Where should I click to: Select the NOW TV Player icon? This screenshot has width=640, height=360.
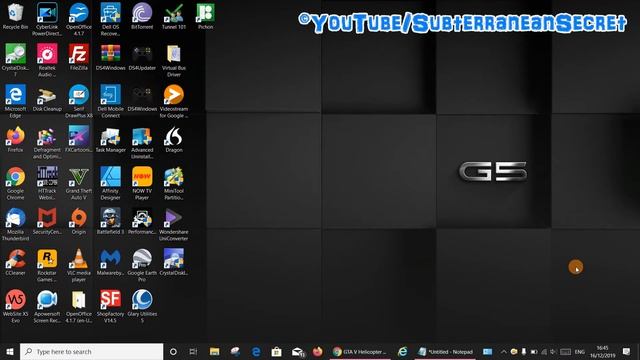pos(142,183)
